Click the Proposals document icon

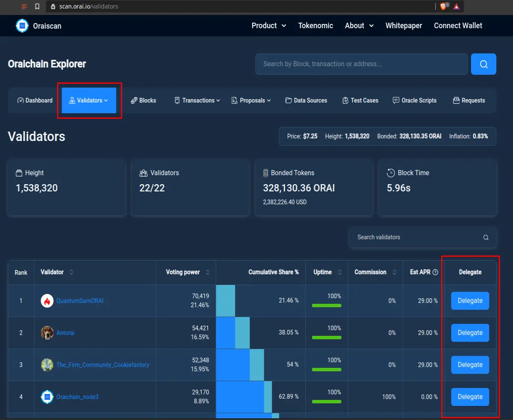(x=234, y=100)
